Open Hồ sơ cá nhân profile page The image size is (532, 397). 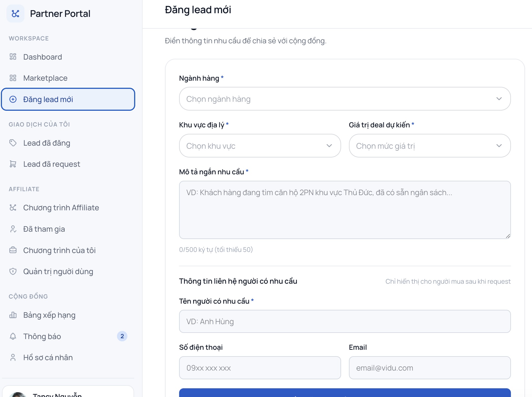(x=68, y=357)
